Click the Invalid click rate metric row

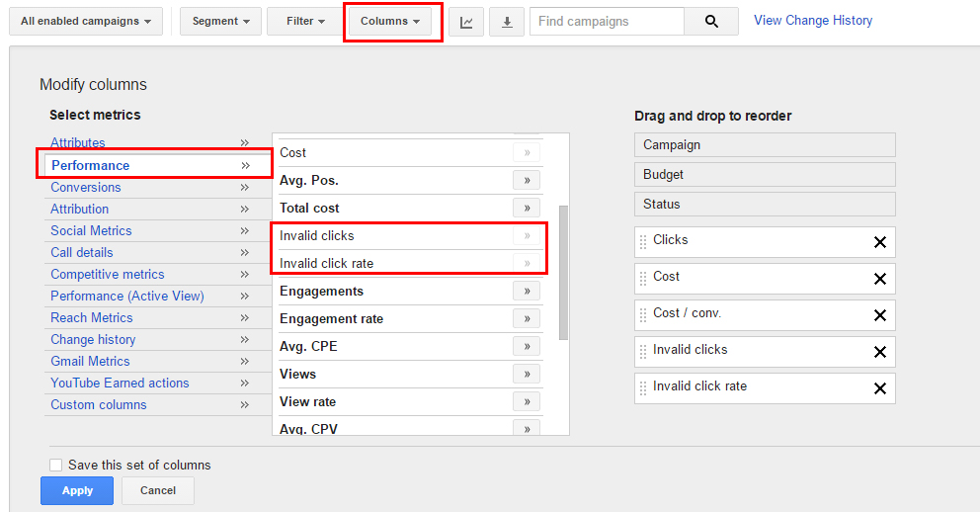point(409,263)
